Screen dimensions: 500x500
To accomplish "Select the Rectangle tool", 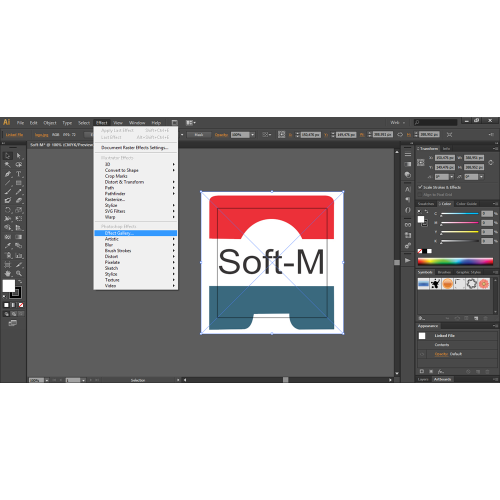I will [19, 183].
